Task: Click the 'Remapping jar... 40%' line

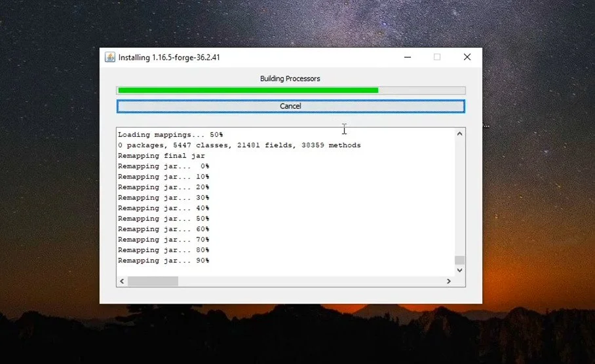Action: tap(164, 208)
